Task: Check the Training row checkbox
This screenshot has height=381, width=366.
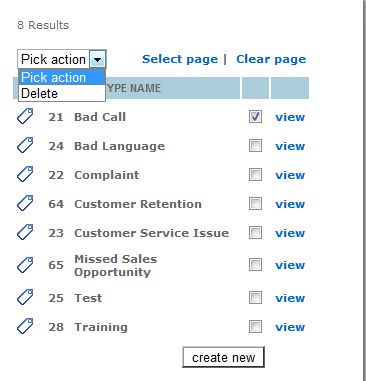Action: [x=255, y=327]
